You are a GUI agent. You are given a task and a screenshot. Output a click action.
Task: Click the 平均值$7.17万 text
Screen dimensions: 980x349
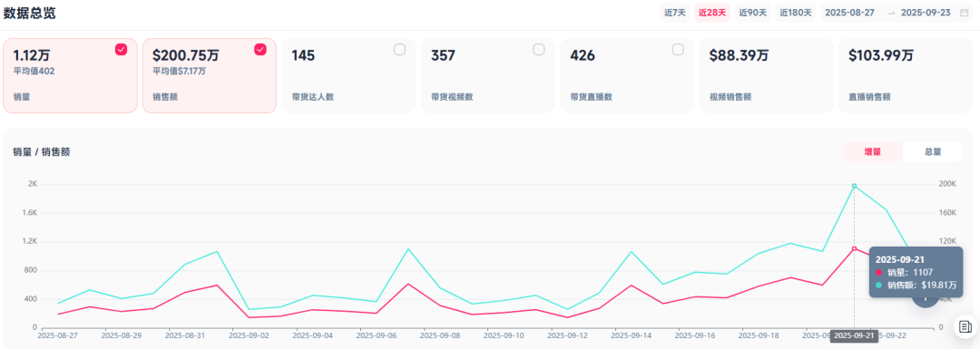[180, 72]
